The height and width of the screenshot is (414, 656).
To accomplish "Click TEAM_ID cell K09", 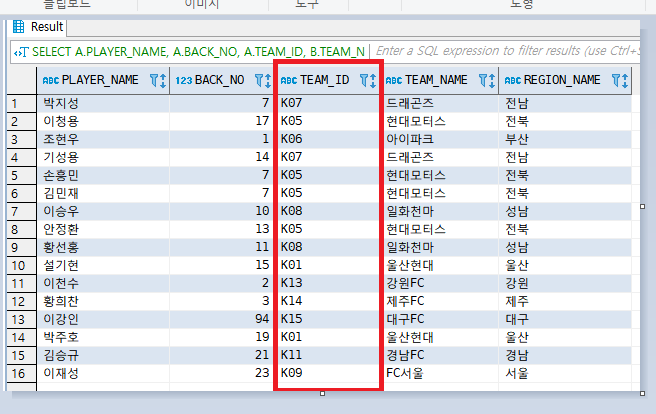I will coord(327,373).
